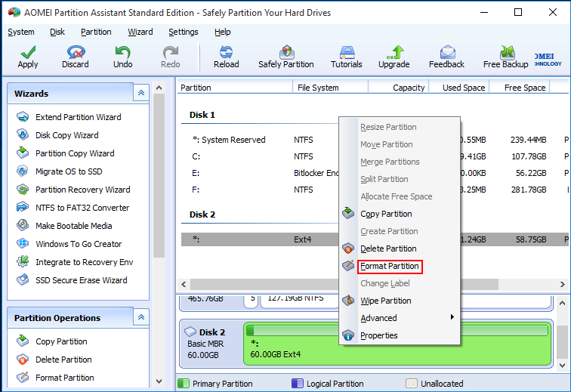
Task: Open NTFS to FAT32 Converter
Action: (82, 208)
